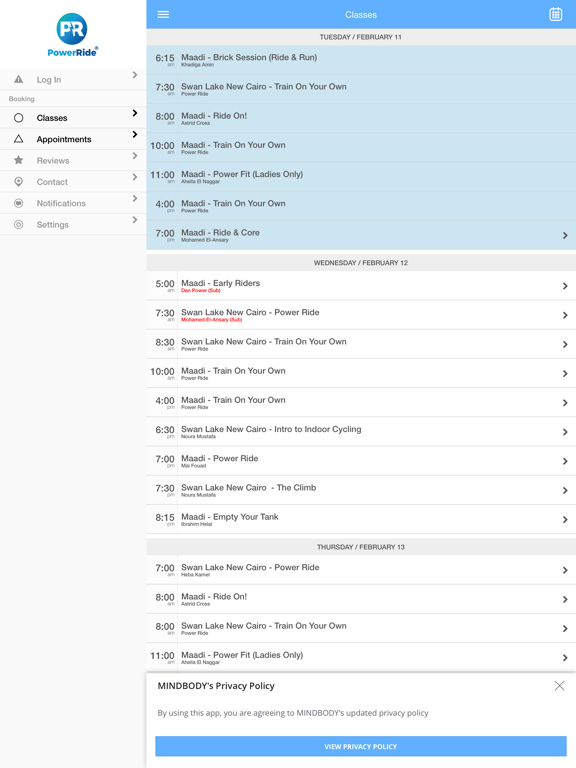
Task: Click the Notifications speech bubble icon
Action: point(19,203)
